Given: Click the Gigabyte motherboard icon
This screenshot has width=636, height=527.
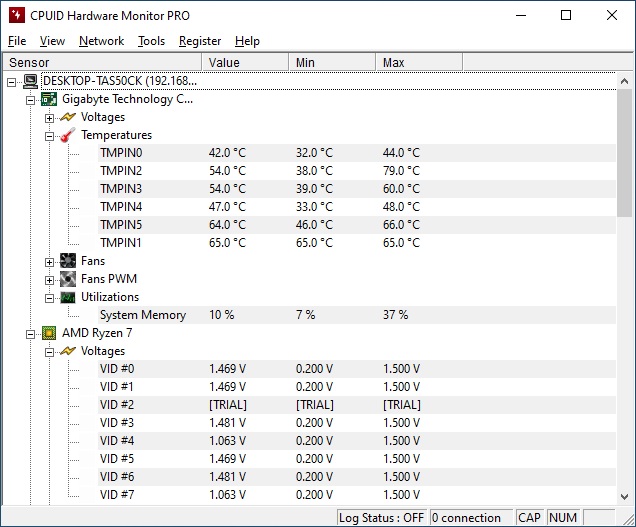Looking at the screenshot, I should [x=49, y=99].
